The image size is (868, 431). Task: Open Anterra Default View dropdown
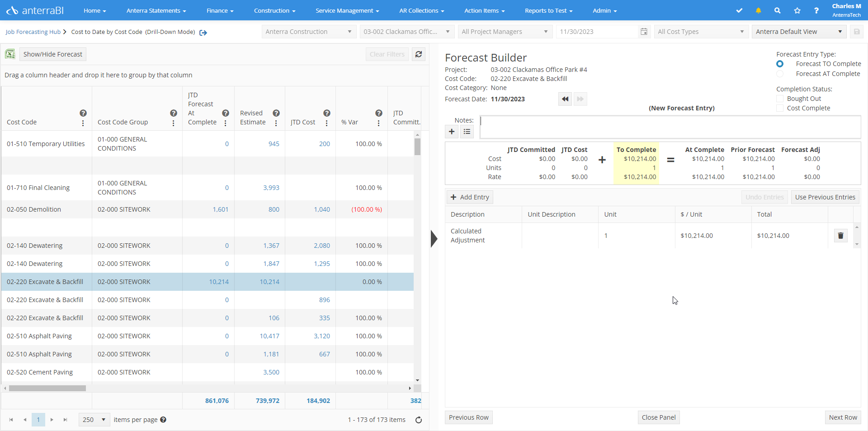pos(799,32)
